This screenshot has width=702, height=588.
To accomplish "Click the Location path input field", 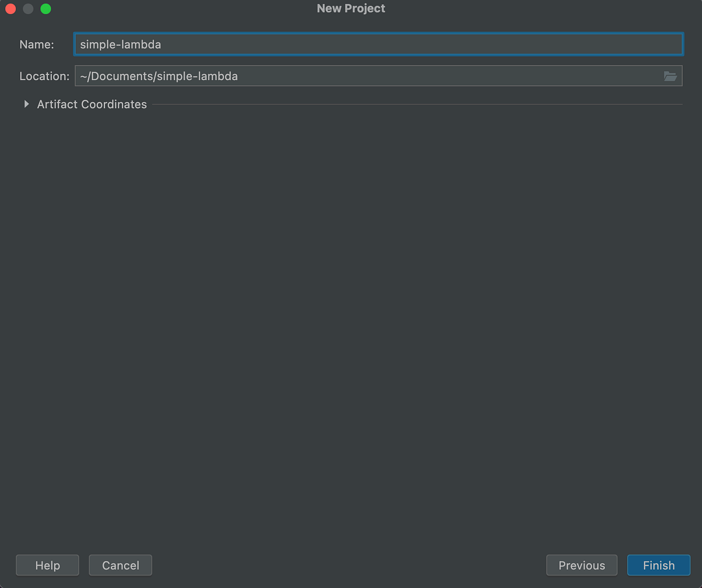I will click(x=351, y=76).
